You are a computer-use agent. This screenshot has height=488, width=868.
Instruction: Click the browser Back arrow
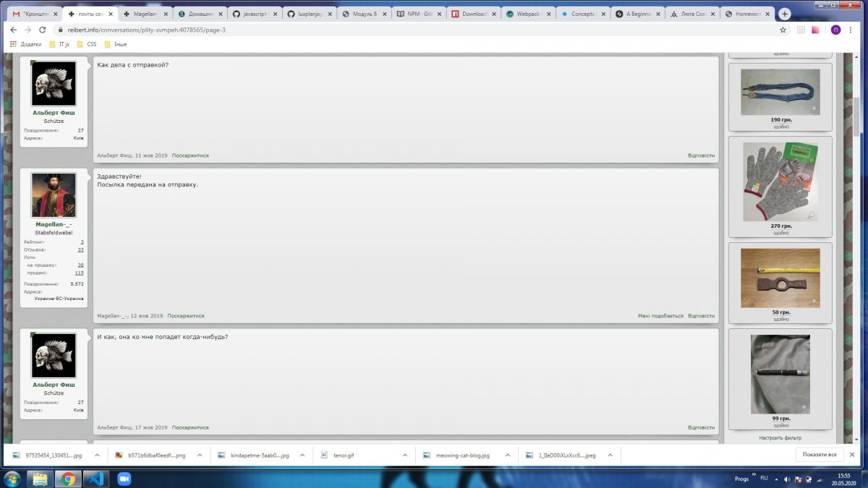click(14, 30)
